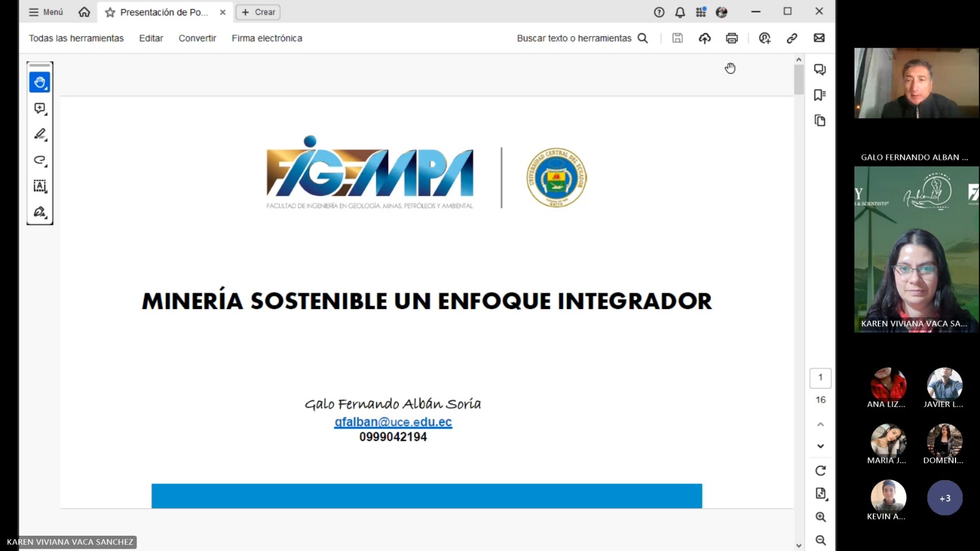Open Todas las herramientas menu
This screenshot has width=980, height=551.
(x=76, y=38)
